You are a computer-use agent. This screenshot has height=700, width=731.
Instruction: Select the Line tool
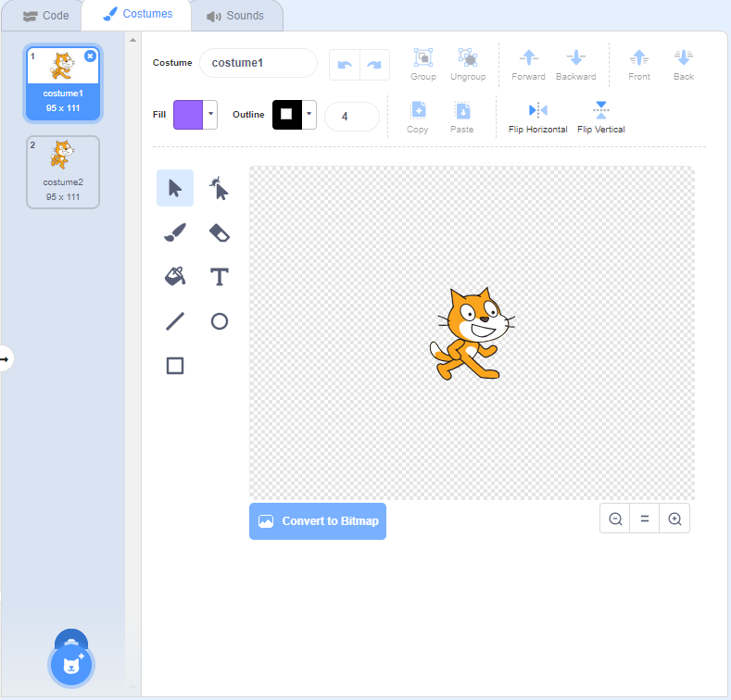[x=175, y=321]
